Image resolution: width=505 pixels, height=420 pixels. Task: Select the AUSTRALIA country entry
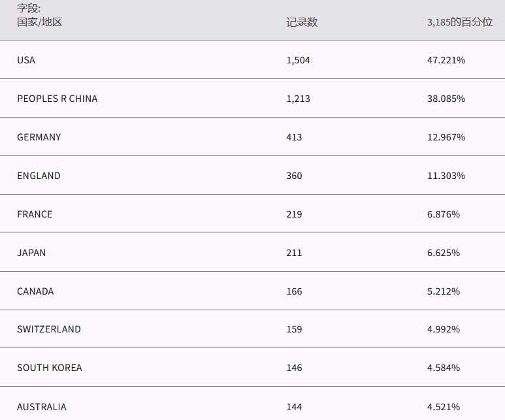42,407
